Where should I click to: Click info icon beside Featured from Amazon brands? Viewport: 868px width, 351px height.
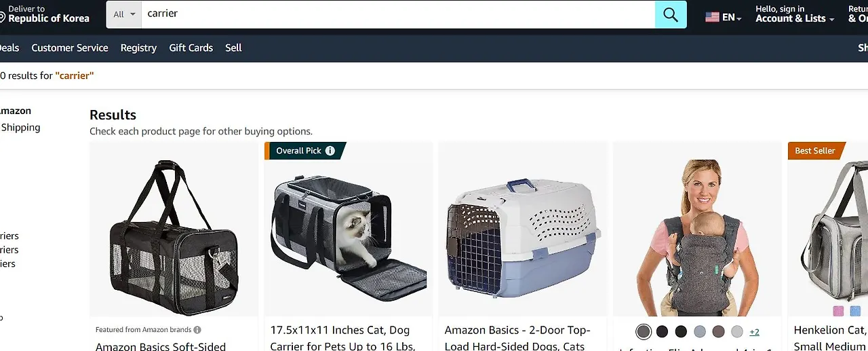coord(197,330)
